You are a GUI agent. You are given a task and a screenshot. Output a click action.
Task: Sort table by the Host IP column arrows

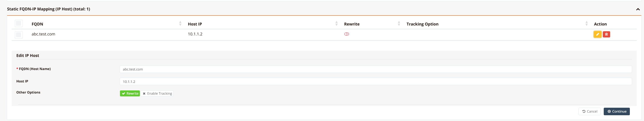(336, 23)
